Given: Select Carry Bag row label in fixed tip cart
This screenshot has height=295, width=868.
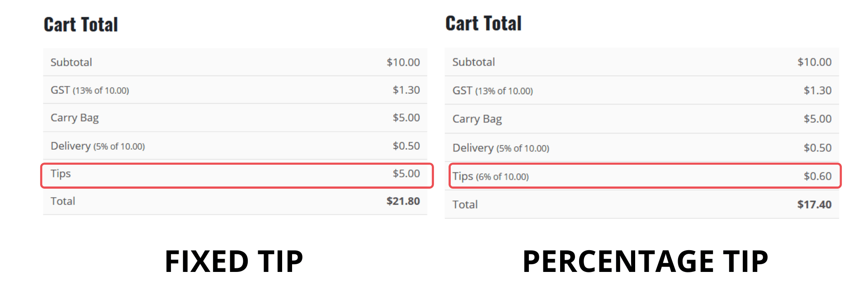Looking at the screenshot, I should (x=75, y=118).
